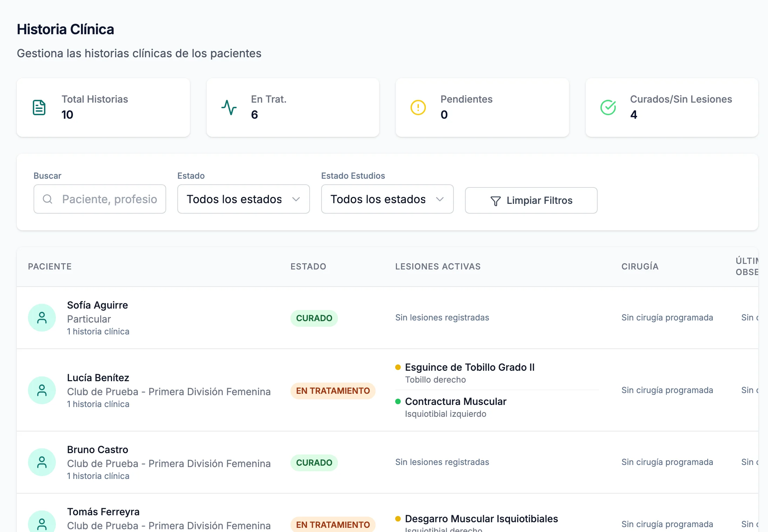Click the CURADO badge for Sofía Aguirre

point(314,318)
